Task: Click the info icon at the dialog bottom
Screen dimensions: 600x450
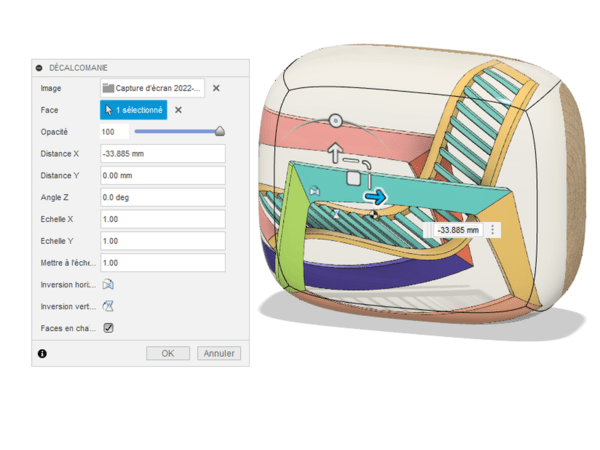Action: 42,353
